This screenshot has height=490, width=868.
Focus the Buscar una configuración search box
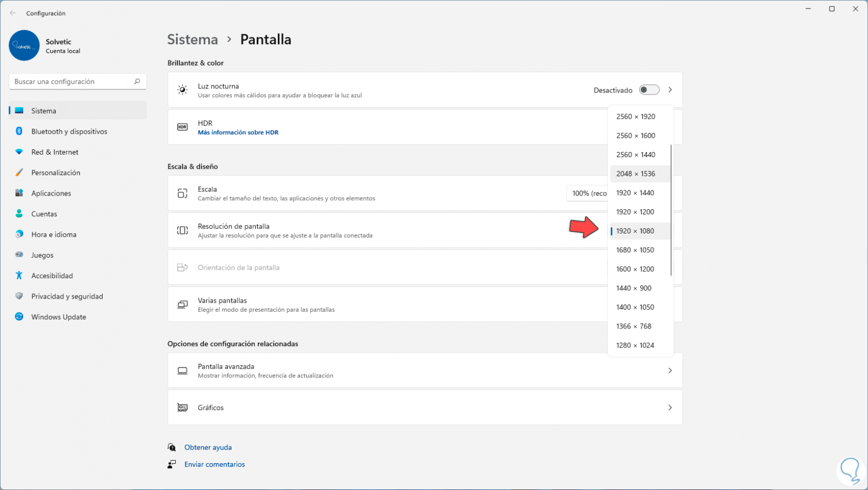coord(72,81)
